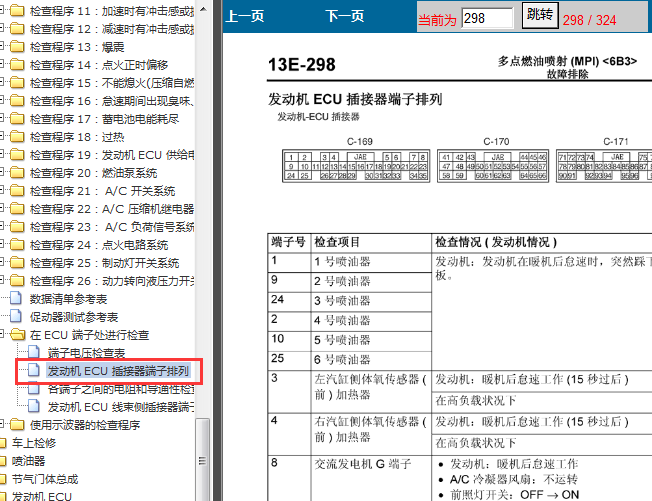Click folder icon of 检查程序 12
Image resolution: width=652 pixels, height=501 pixels.
pos(17,28)
